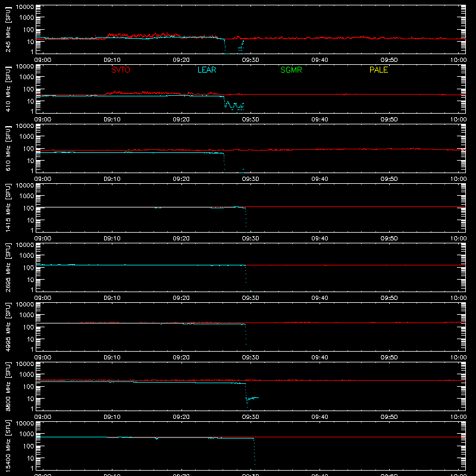Screen dimensions: 476x476
Task: Select the 2695 MHz [SFU] axis title
Action: (8, 268)
